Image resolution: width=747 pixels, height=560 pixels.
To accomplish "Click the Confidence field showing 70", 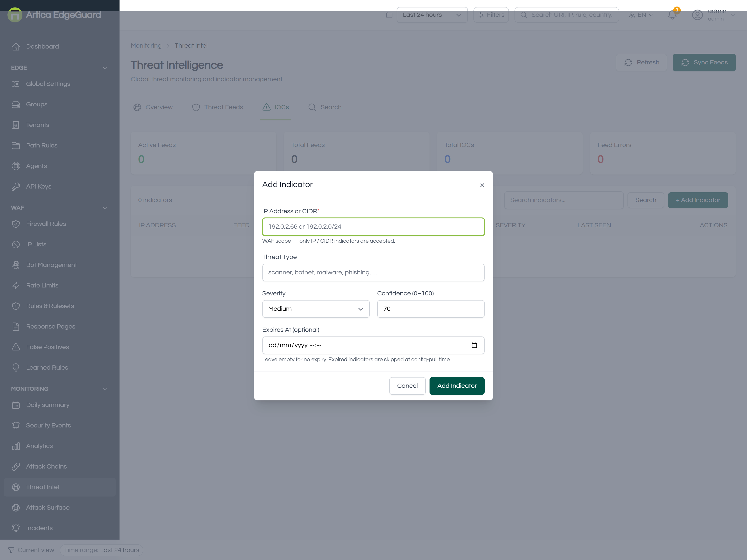I will click(430, 309).
